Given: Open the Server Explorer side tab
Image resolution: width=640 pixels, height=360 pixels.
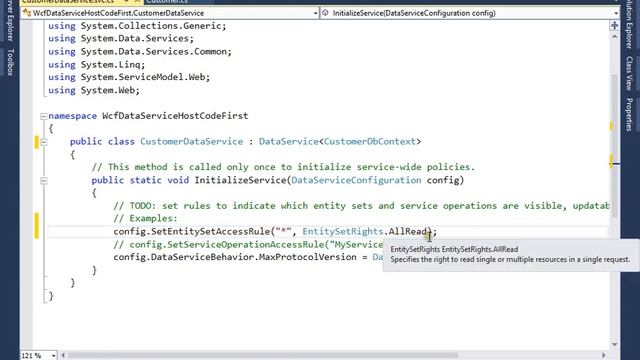Looking at the screenshot, I should (10, 20).
